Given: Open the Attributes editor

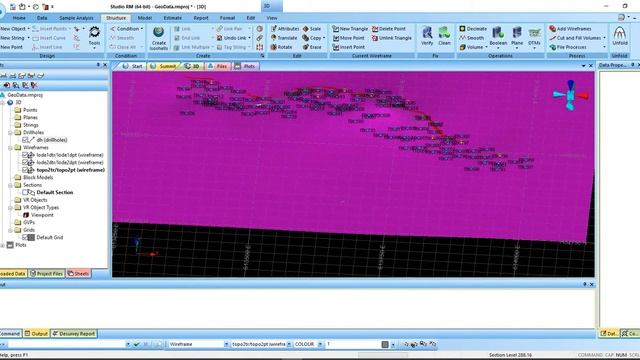Looking at the screenshot, I should 284,29.
